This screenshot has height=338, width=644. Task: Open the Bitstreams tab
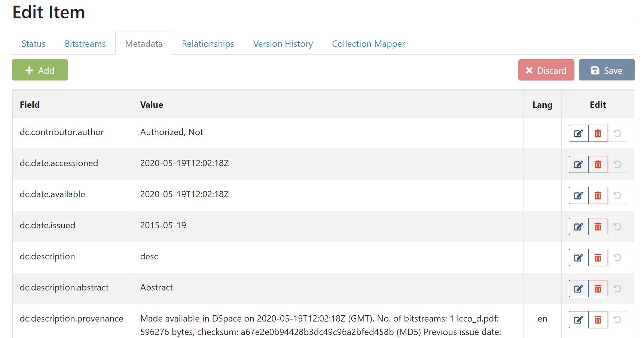click(x=85, y=44)
